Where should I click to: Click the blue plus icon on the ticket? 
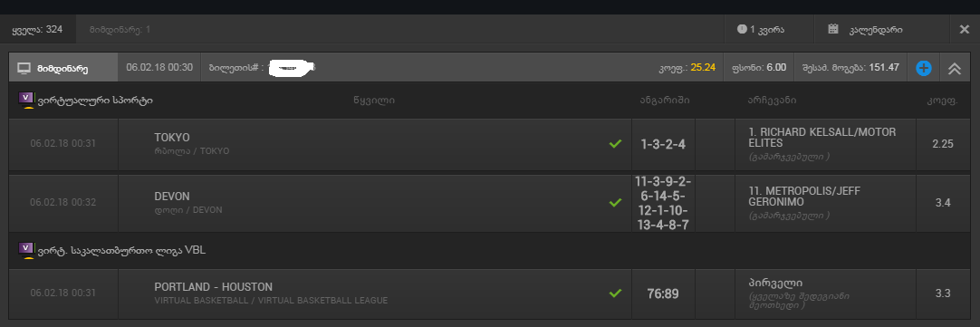(x=923, y=68)
